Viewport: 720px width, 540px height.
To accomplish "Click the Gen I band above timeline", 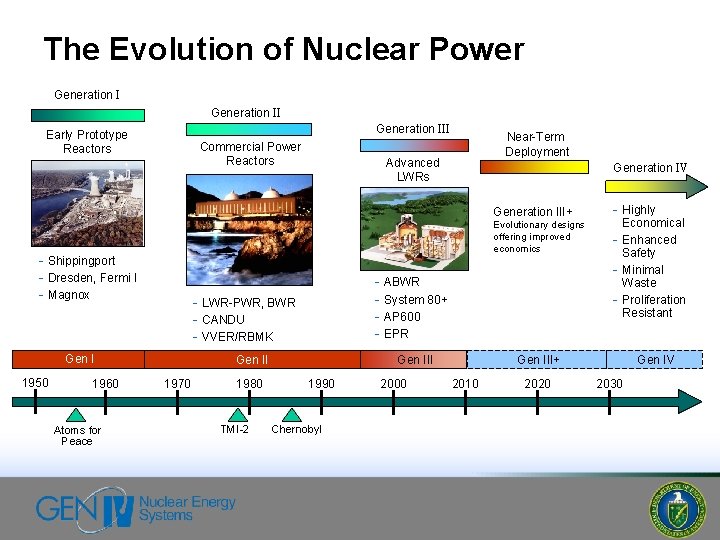I will [79, 359].
